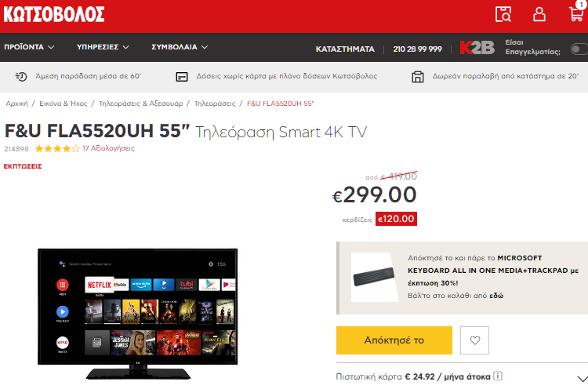The height and width of the screenshot is (389, 588).
Task: Expand the ΠΡΟΪΟΝΤΑ menu
Action: [x=29, y=47]
